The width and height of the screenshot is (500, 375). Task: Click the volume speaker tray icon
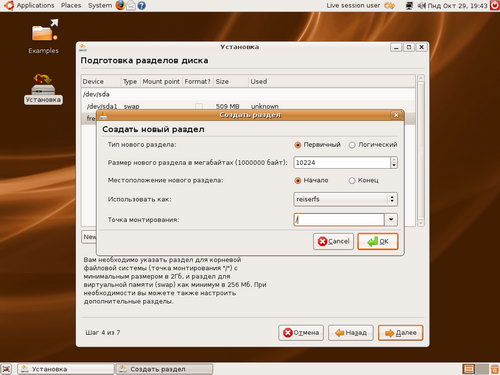pyautogui.click(x=422, y=6)
